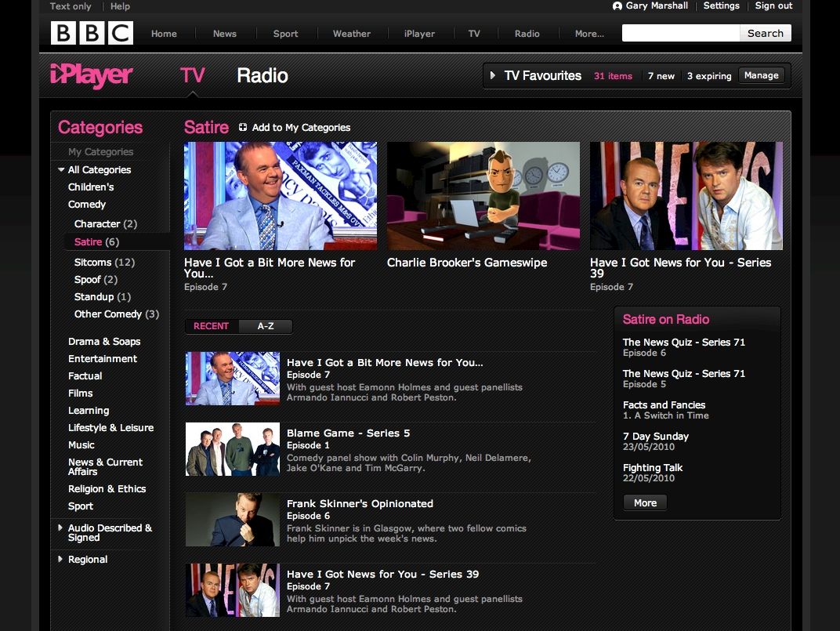Click the Help menu item

pos(120,6)
